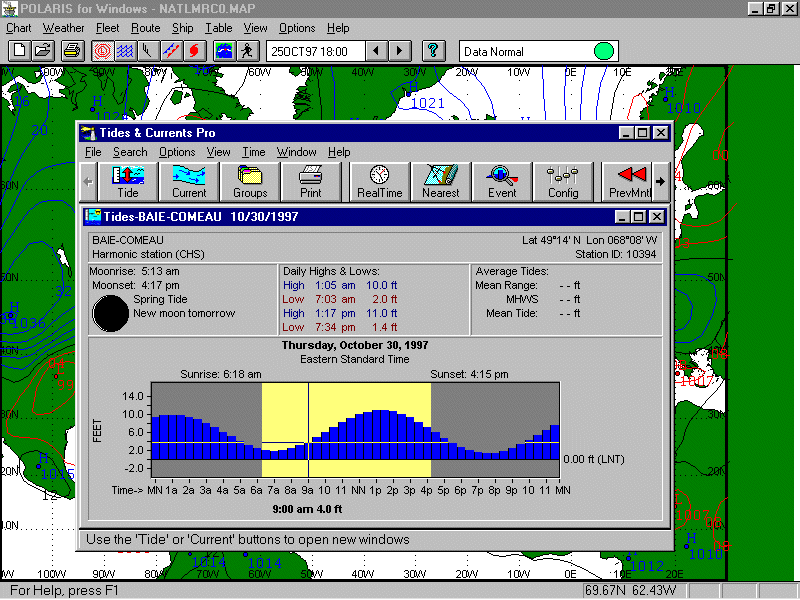Click the 25OCT97 18:00 date field
This screenshot has width=800, height=600.
315,51
